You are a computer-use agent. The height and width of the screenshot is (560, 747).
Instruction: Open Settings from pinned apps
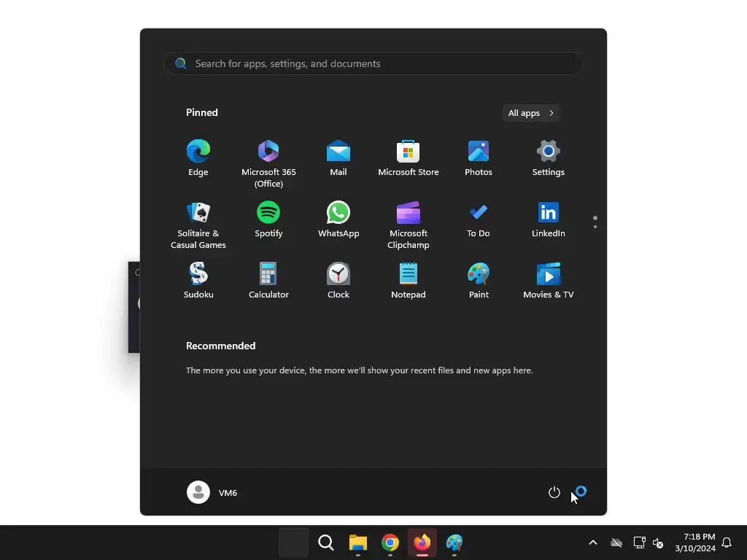(549, 158)
